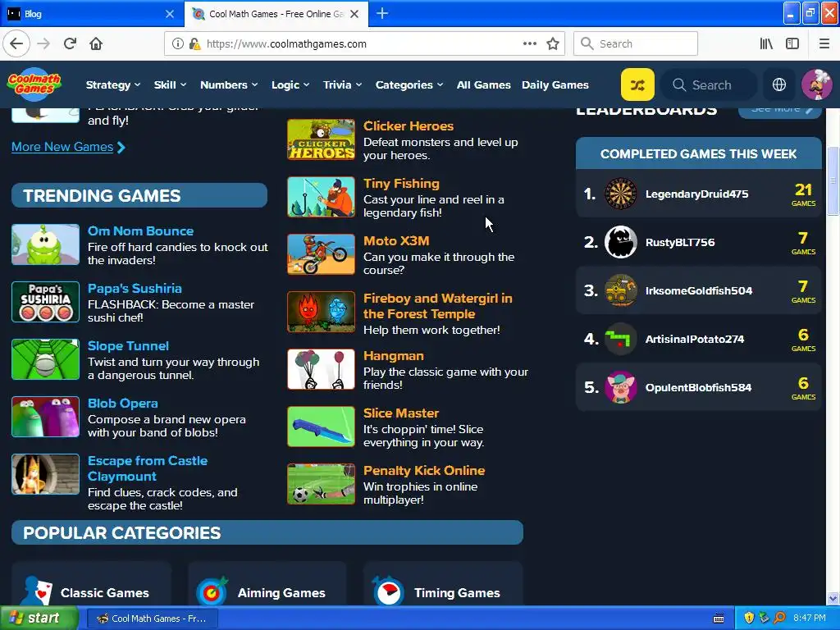Click the yellow random game shuffle button

tap(637, 84)
